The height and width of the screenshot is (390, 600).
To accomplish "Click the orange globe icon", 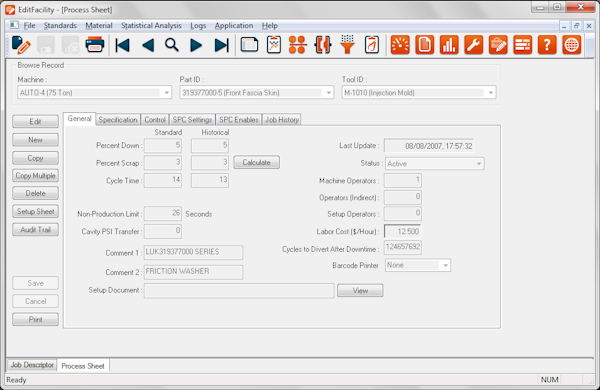I will click(572, 45).
